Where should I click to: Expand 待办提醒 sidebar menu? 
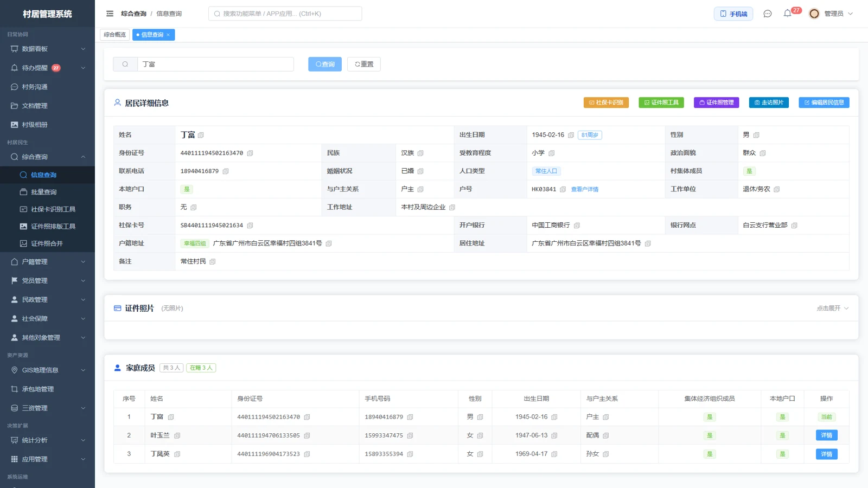coord(47,68)
